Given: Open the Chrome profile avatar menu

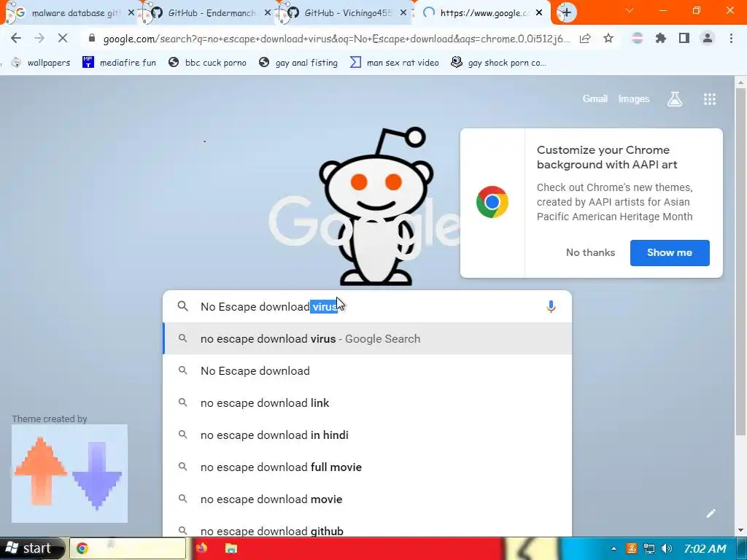Looking at the screenshot, I should 708,39.
